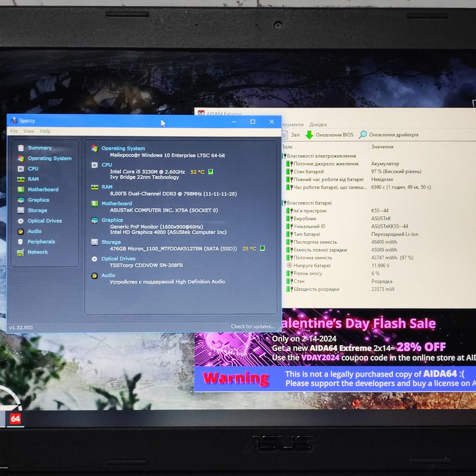The height and width of the screenshot is (476, 476).
Task: Click the Optical Drives disc icon in summary
Action: (x=94, y=259)
